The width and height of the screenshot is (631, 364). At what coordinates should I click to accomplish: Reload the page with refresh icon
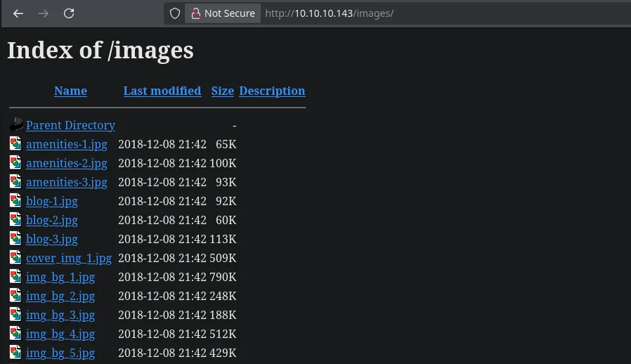point(69,13)
